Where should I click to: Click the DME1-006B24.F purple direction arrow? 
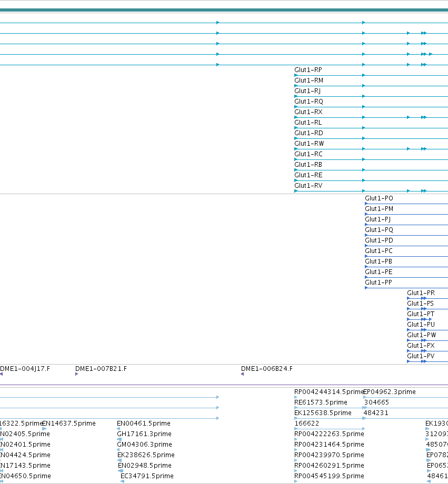click(243, 374)
